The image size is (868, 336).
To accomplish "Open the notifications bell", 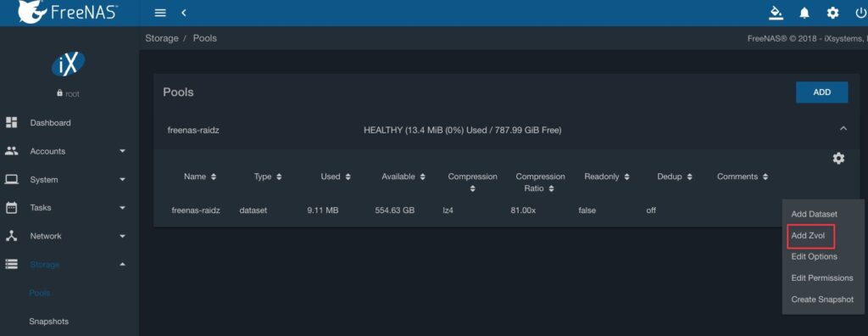I will pos(804,13).
